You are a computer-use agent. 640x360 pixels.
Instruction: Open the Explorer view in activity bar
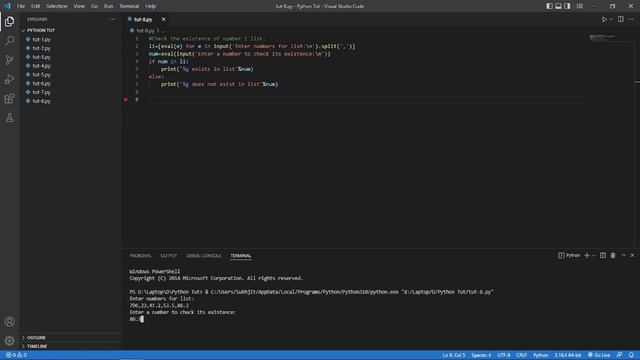pyautogui.click(x=9, y=21)
